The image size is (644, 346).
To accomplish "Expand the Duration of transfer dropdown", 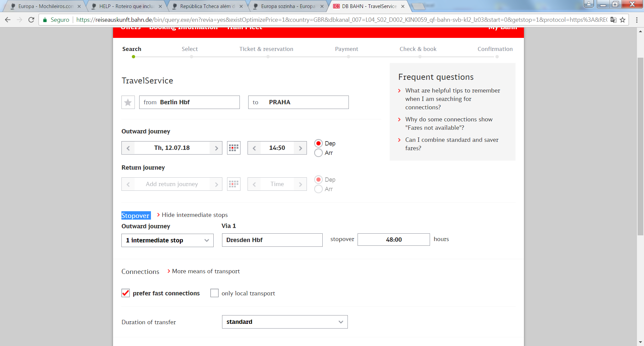I will click(284, 322).
